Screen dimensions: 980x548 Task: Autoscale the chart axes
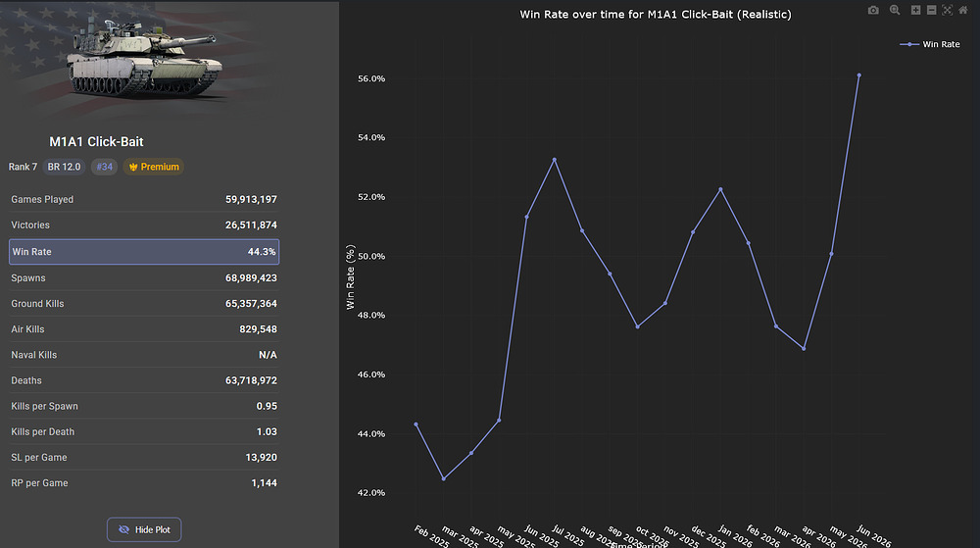click(x=948, y=10)
